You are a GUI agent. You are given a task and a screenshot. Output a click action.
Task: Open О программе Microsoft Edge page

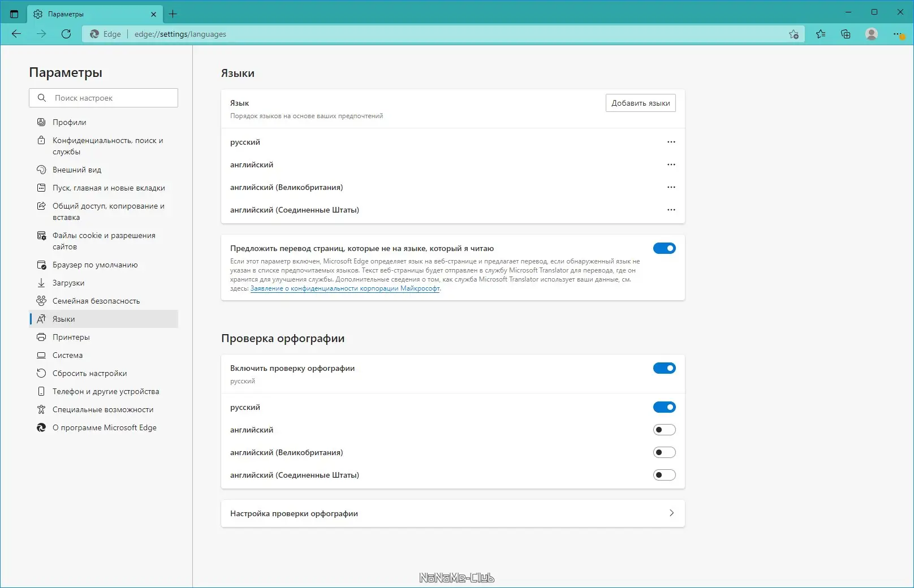(104, 427)
